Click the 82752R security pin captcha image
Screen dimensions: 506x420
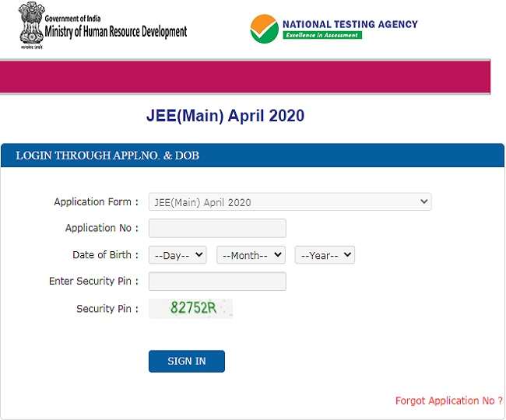pos(191,308)
